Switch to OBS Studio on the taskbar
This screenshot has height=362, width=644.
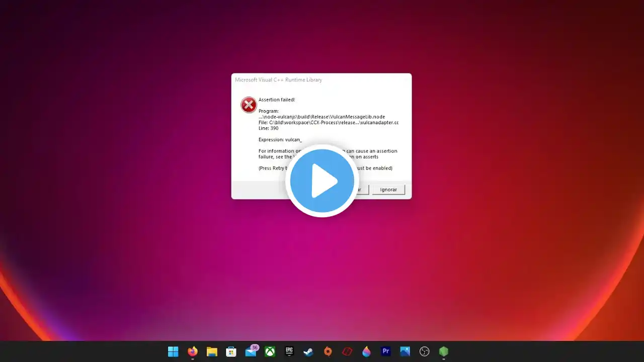(x=424, y=351)
